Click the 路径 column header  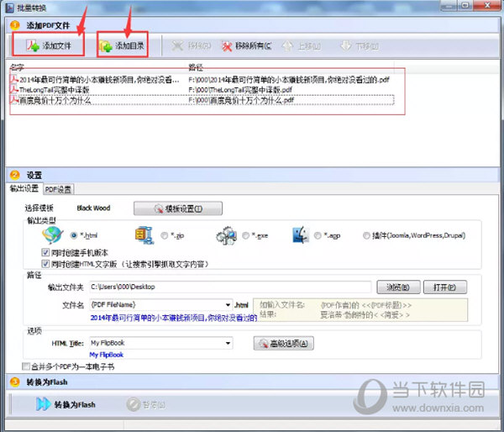coord(196,67)
